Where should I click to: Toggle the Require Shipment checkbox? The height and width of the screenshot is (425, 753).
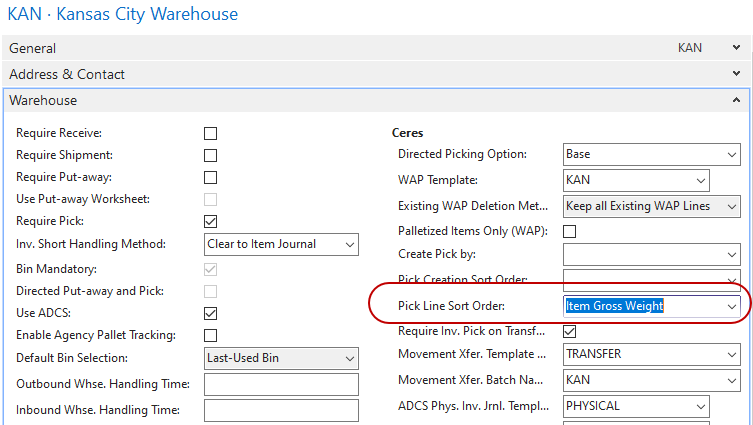tap(211, 155)
